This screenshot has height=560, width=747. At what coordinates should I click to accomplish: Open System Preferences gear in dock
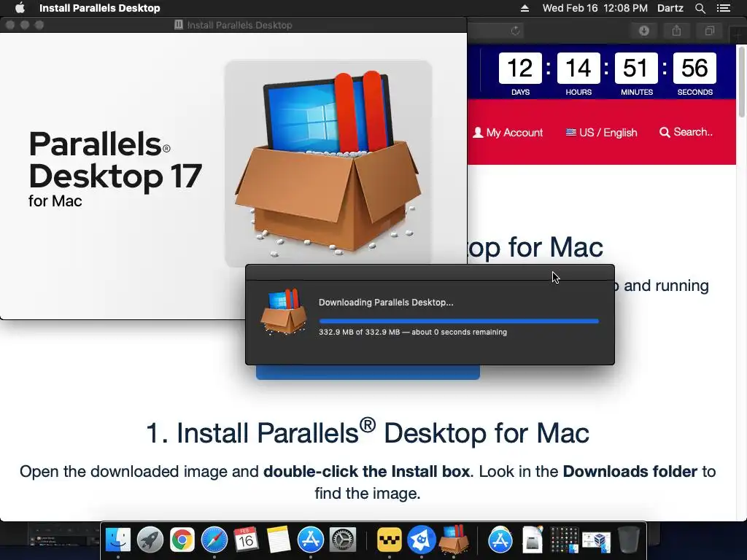343,540
